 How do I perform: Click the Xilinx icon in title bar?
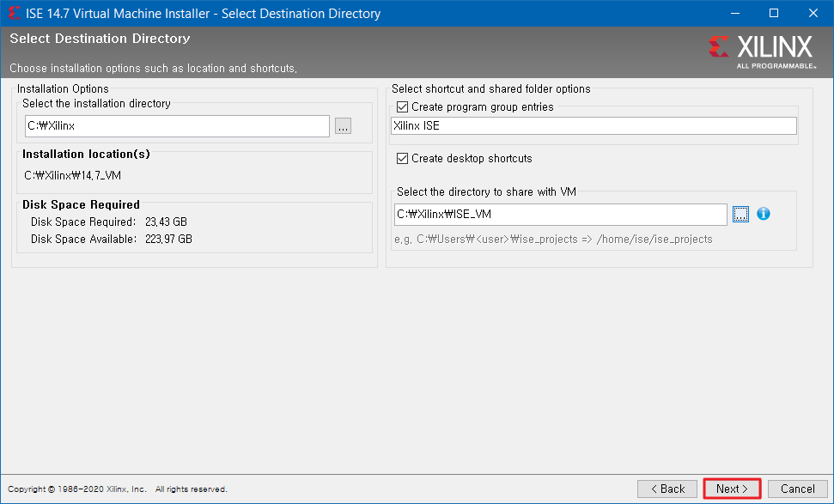pyautogui.click(x=14, y=13)
